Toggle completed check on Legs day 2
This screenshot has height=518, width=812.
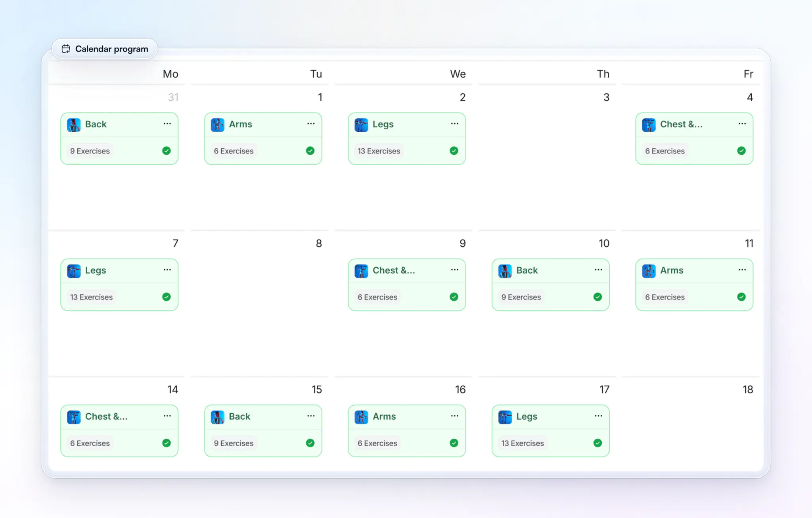[454, 151]
